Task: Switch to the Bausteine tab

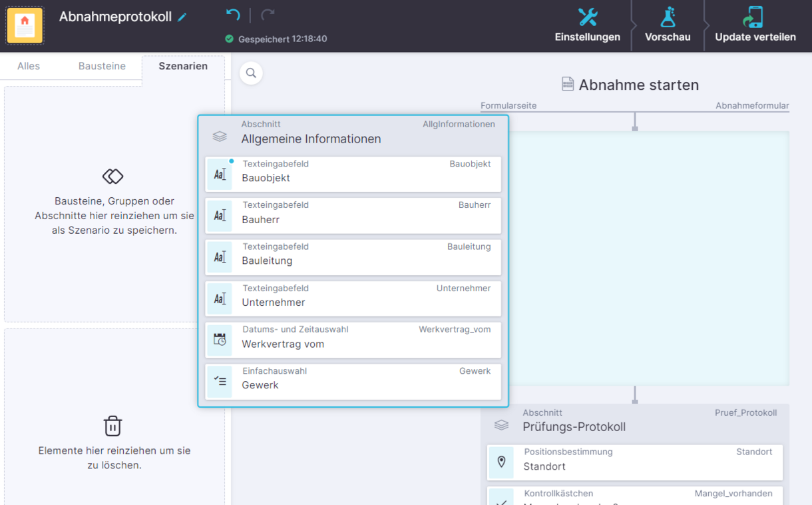Action: [102, 66]
